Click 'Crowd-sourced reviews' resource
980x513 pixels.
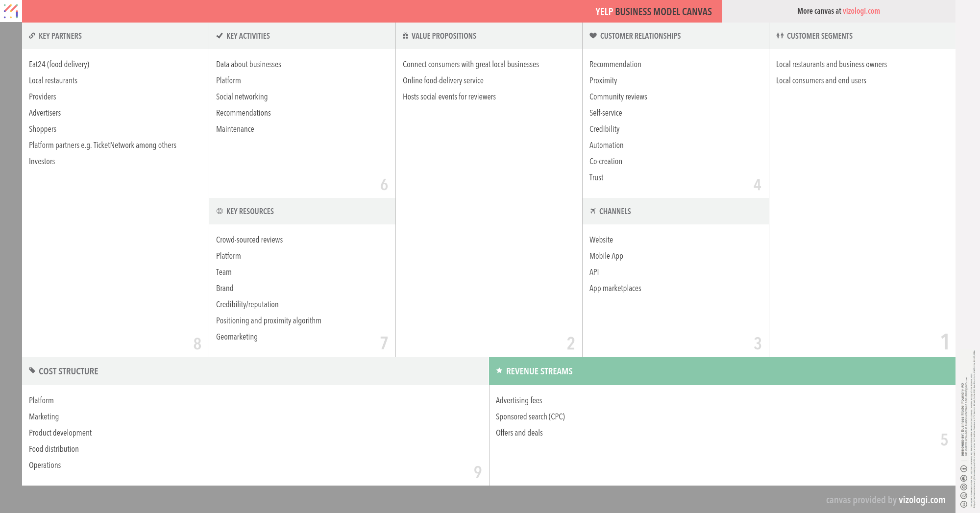coord(249,240)
